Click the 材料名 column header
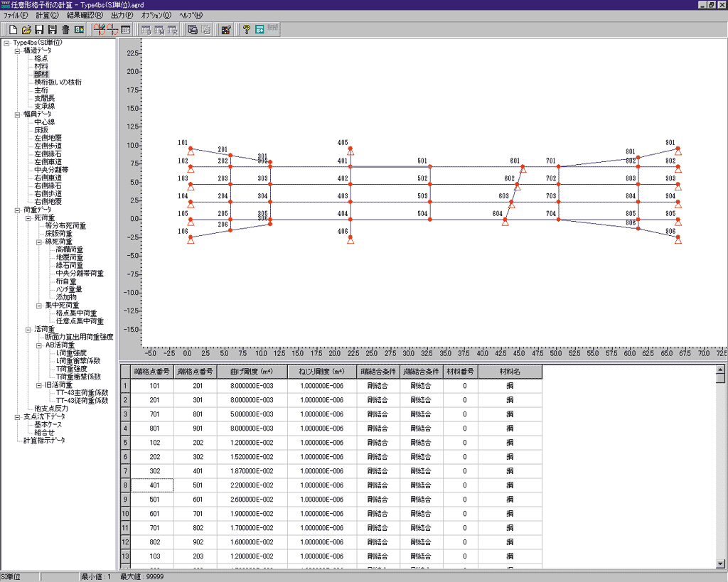Image resolution: width=728 pixels, height=582 pixels. [x=510, y=372]
